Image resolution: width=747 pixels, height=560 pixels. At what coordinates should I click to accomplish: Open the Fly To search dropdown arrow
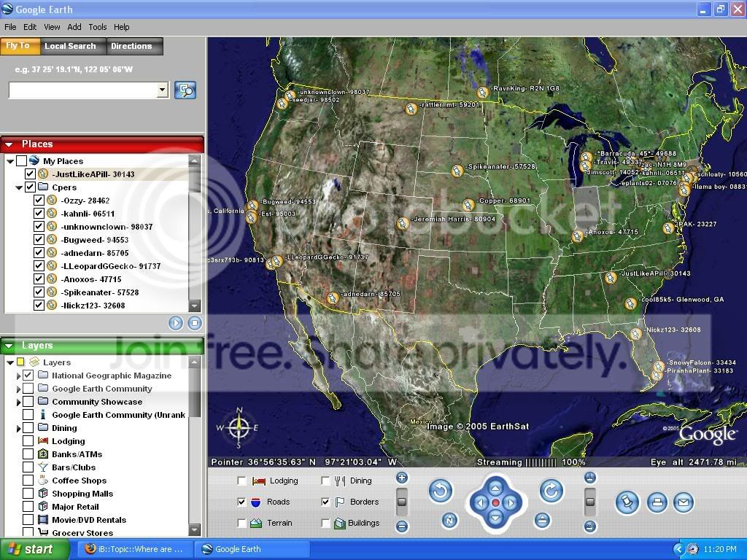click(x=163, y=90)
